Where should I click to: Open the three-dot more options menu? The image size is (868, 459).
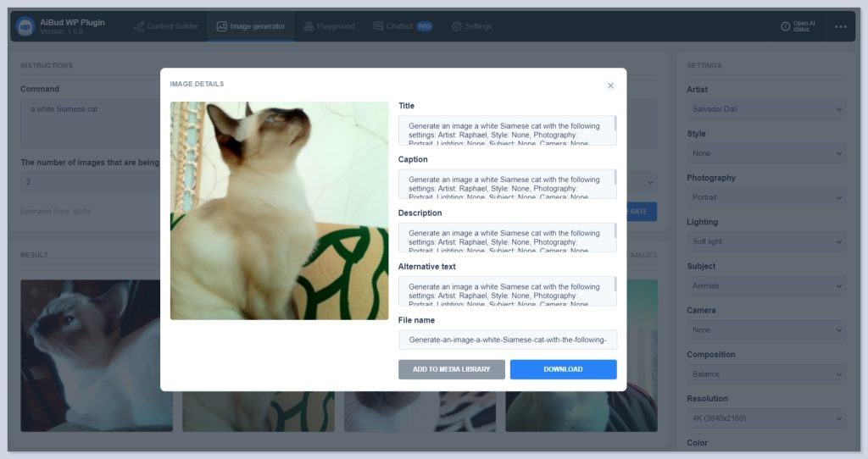pyautogui.click(x=840, y=26)
